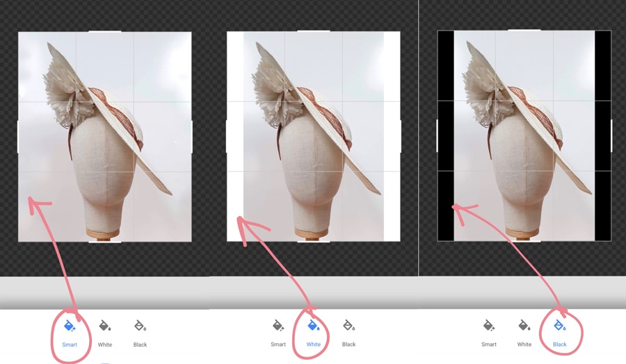This screenshot has height=364, width=626.
Task: Tap the highlighted White fill icon in the white-bordered screenshot
Action: tap(314, 326)
